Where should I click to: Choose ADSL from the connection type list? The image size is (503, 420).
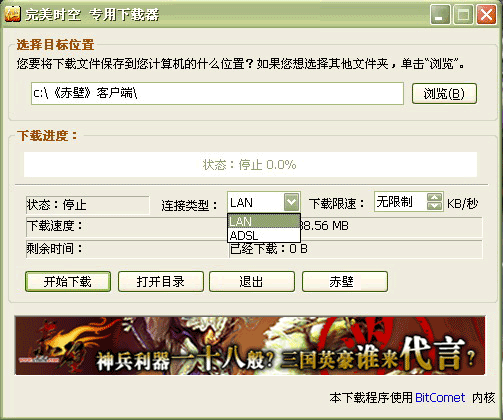(264, 235)
